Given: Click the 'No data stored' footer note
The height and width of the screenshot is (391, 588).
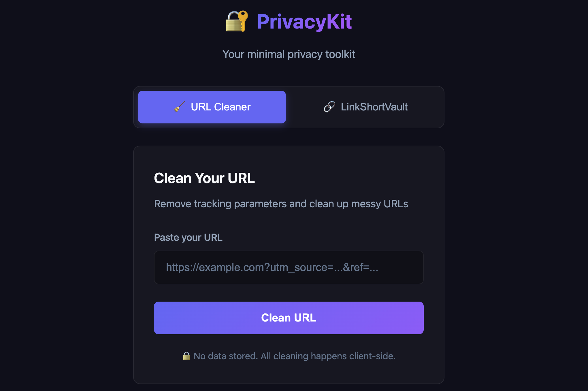Looking at the screenshot, I should pyautogui.click(x=294, y=356).
